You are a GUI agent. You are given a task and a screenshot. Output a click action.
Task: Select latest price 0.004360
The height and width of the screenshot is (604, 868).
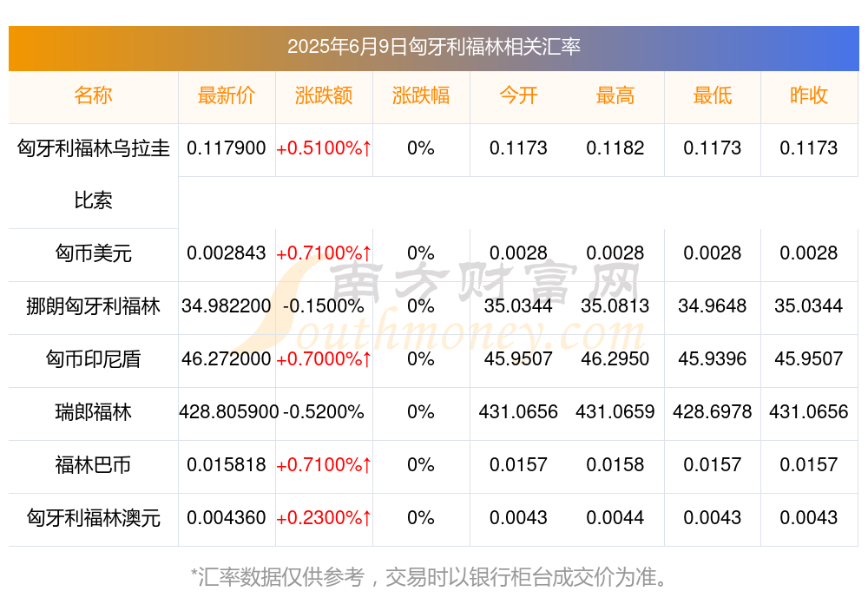[x=227, y=518]
